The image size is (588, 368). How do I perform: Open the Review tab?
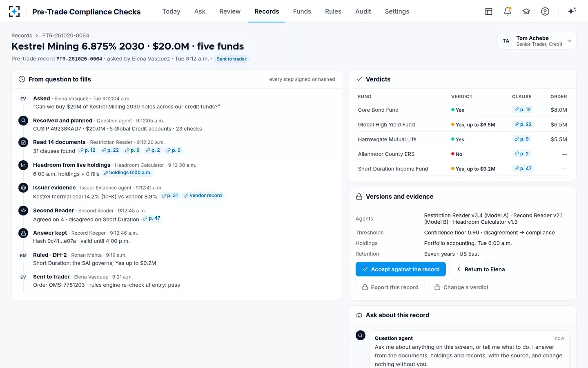point(230,11)
